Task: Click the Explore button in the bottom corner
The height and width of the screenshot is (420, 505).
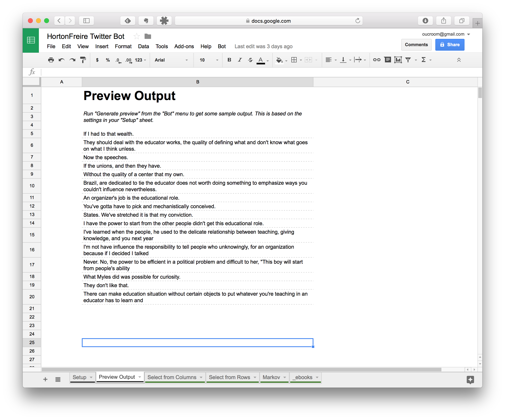Action: pyautogui.click(x=470, y=380)
